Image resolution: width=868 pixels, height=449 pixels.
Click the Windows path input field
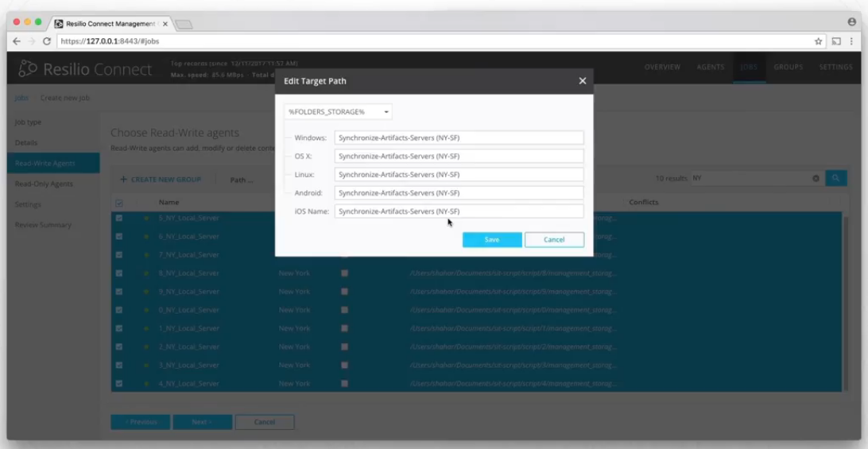click(459, 138)
